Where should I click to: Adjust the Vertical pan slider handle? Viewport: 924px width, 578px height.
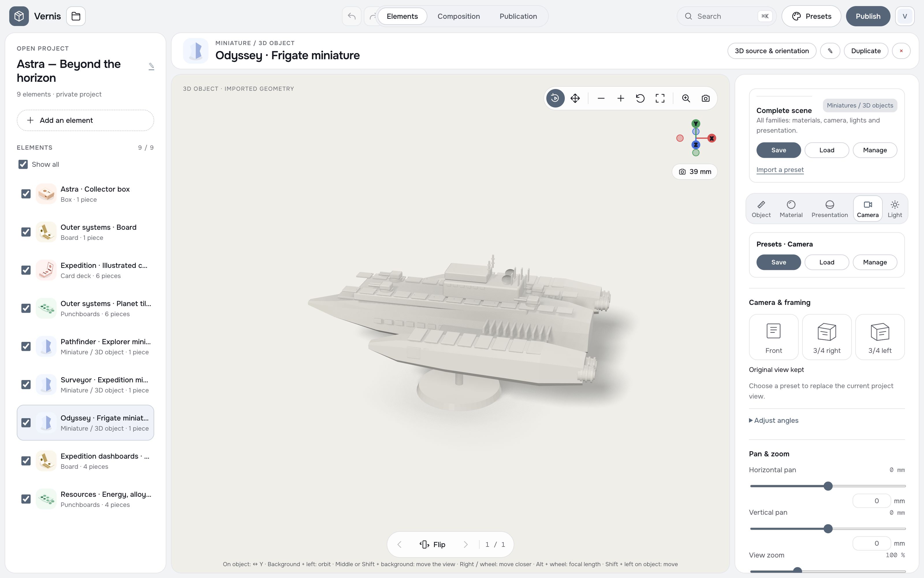[x=828, y=529]
